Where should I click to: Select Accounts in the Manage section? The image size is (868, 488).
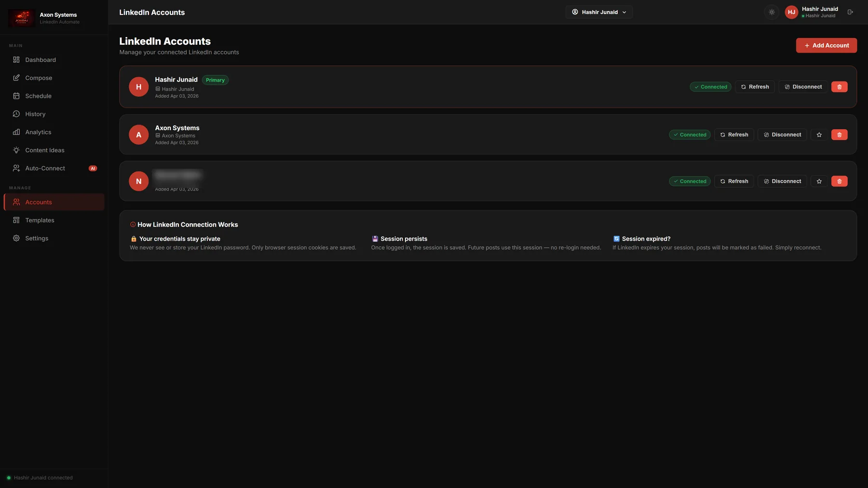coord(54,202)
